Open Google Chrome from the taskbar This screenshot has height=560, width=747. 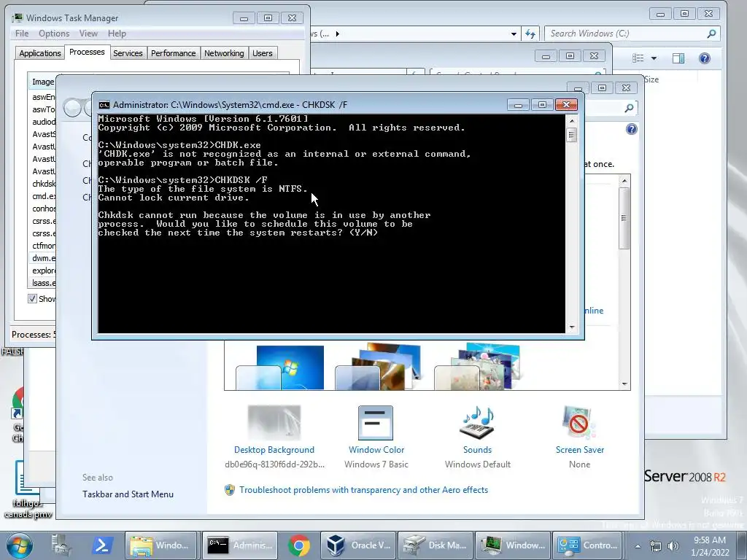(298, 545)
